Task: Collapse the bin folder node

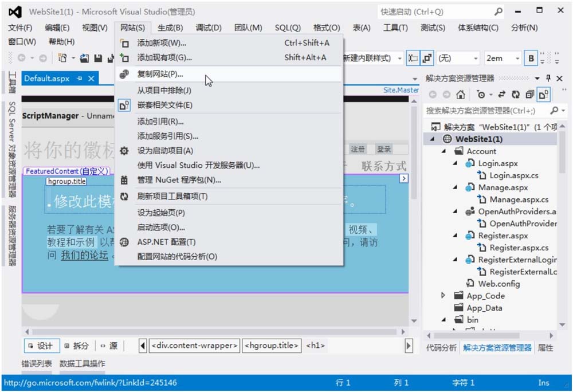Action: click(x=444, y=320)
